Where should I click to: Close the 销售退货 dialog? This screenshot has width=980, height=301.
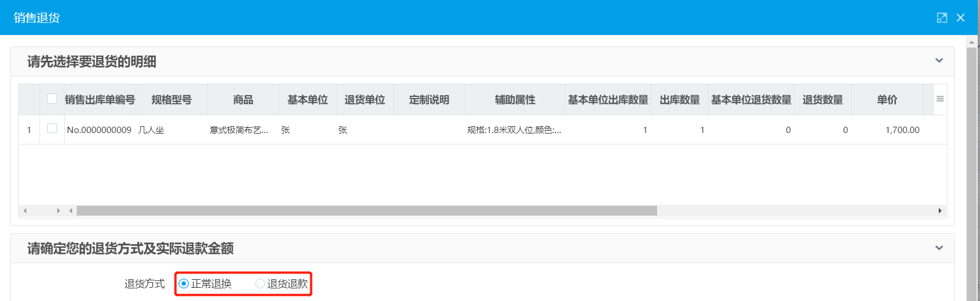pyautogui.click(x=961, y=18)
